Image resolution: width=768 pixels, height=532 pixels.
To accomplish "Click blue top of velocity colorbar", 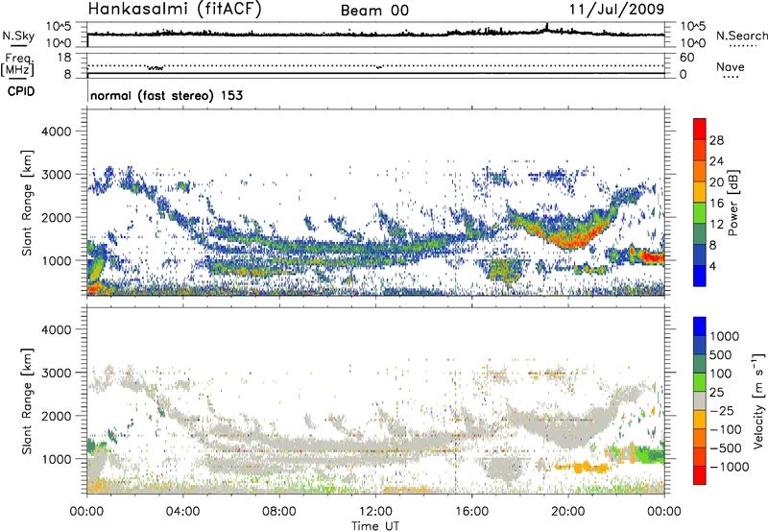I will [x=700, y=326].
